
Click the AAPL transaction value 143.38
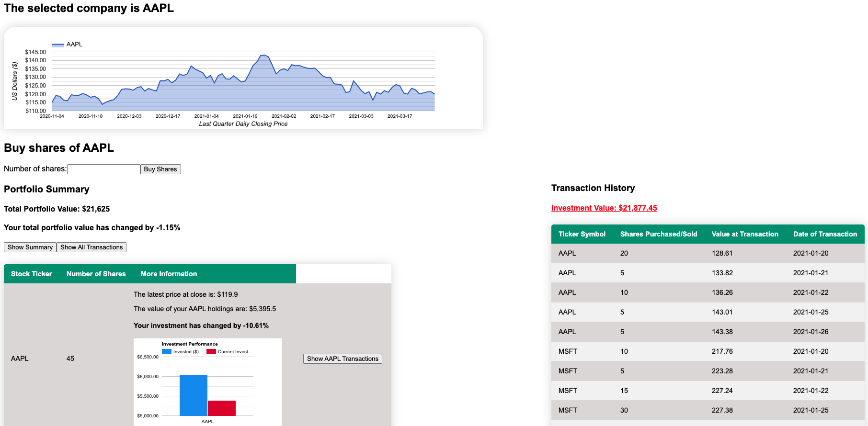point(722,332)
